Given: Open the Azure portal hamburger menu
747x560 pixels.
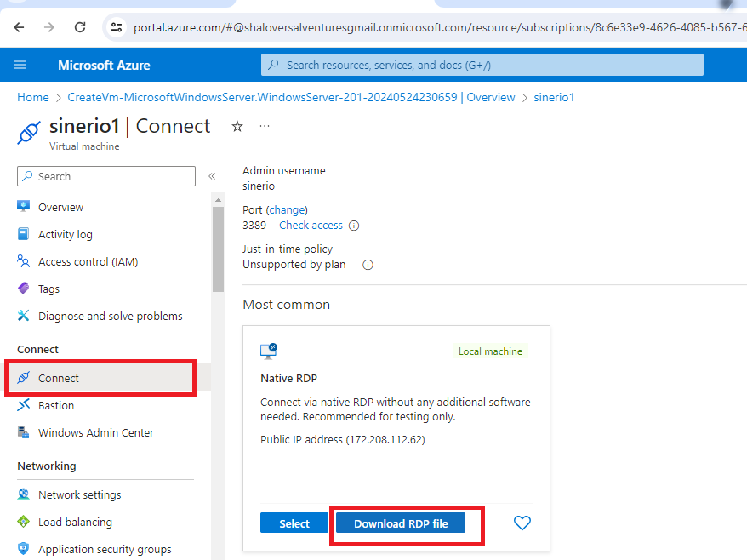Looking at the screenshot, I should pos(20,65).
